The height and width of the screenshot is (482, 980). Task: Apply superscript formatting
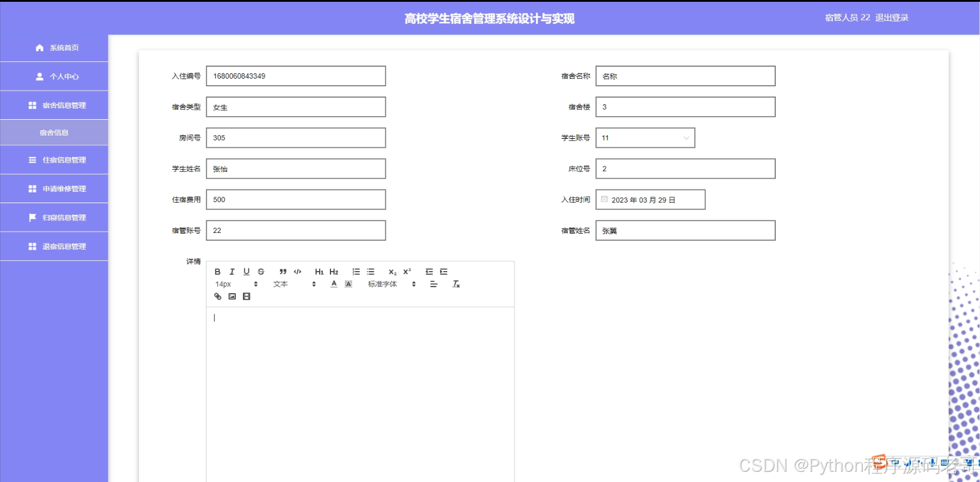407,272
